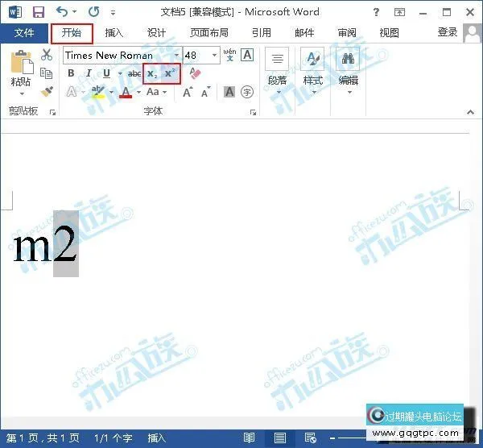Viewport: 483px width, 448px height.
Task: Expand highlight color dropdown arrow
Action: coord(112,92)
